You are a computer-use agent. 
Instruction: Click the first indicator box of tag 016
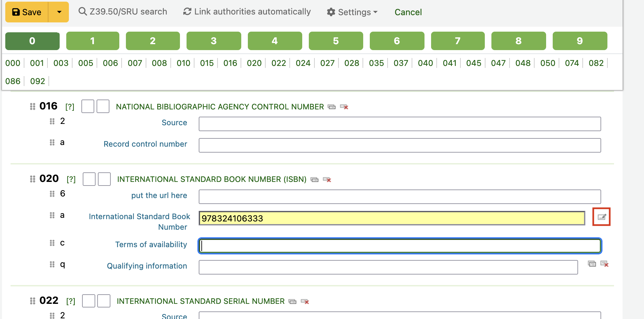point(88,106)
